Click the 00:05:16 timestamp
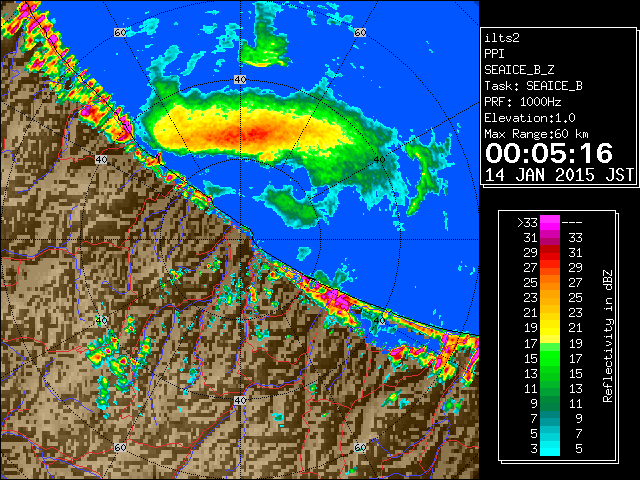 [549, 153]
